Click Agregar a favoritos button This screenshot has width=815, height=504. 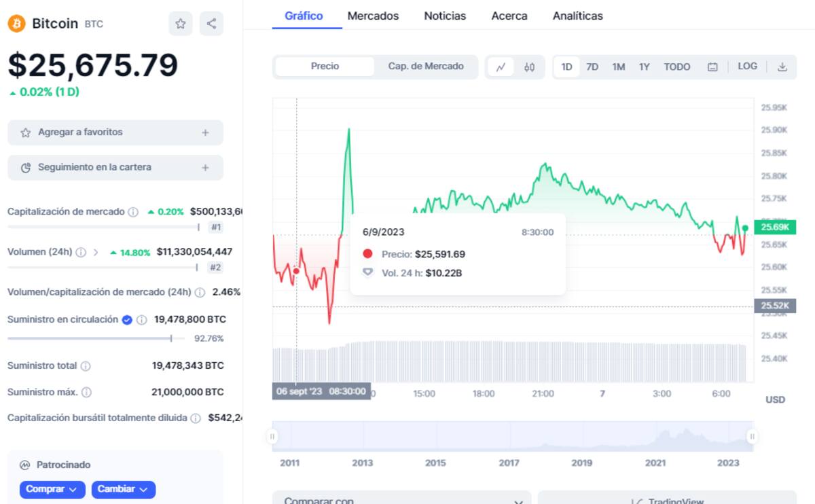click(x=115, y=132)
